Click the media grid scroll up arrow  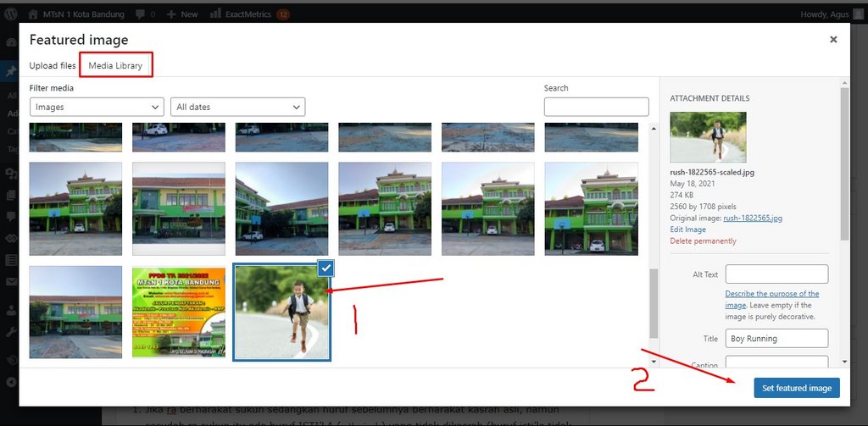pos(654,129)
